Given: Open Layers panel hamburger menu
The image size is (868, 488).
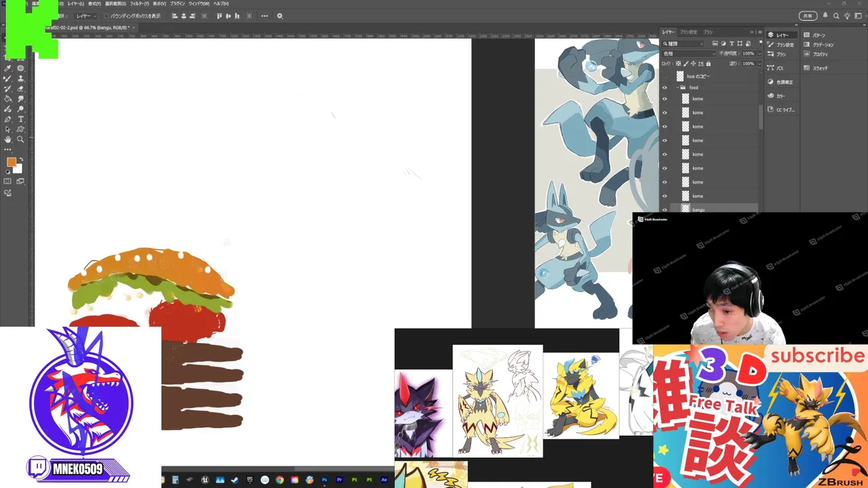Looking at the screenshot, I should point(760,32).
